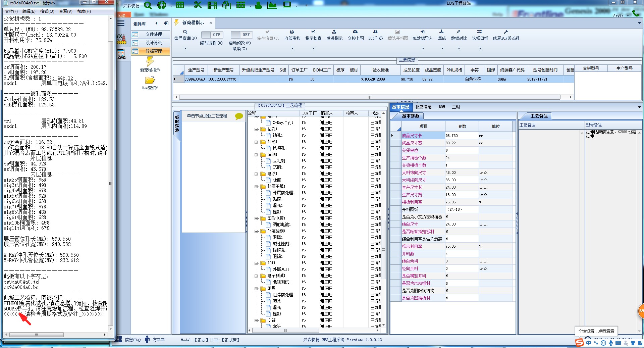This screenshot has width=644, height=348.
Task: Switch to the 工时 tab
Action: (x=456, y=107)
